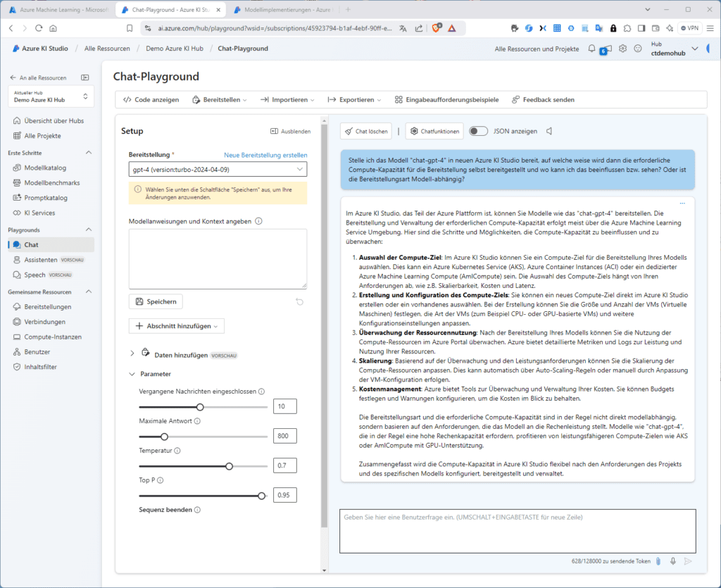Viewport: 721px width, 588px height.
Task: Click the three-dot menu on the response
Action: point(682,203)
